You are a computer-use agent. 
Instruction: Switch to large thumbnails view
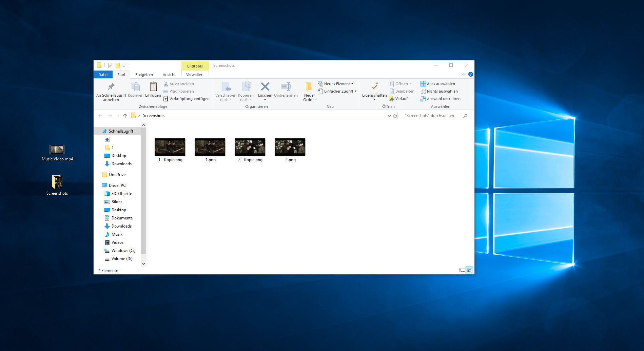click(x=469, y=270)
